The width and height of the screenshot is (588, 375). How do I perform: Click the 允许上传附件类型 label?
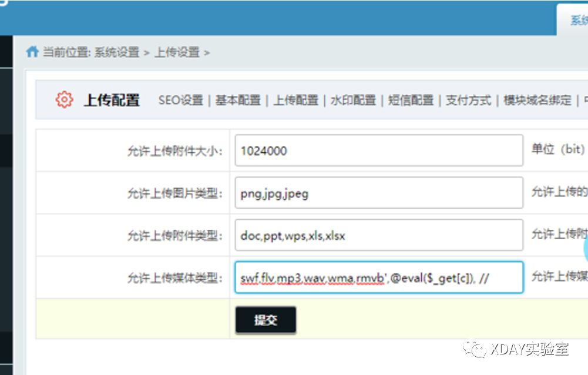pos(175,236)
